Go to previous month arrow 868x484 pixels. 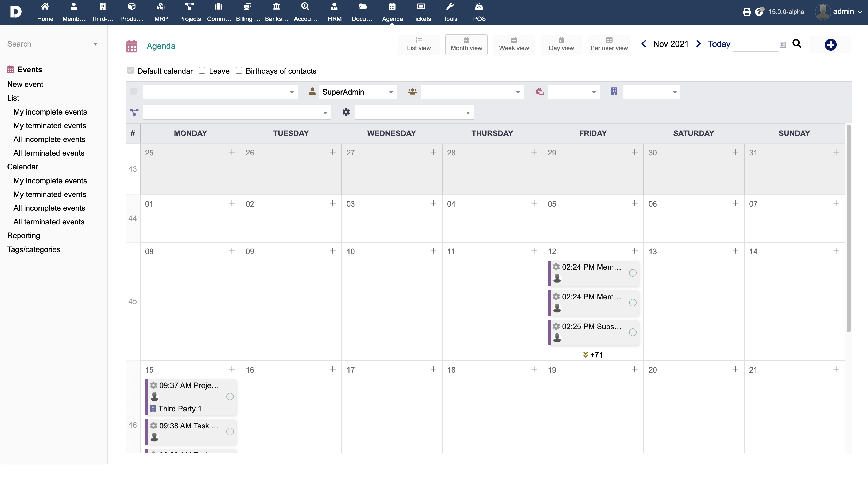(x=644, y=44)
